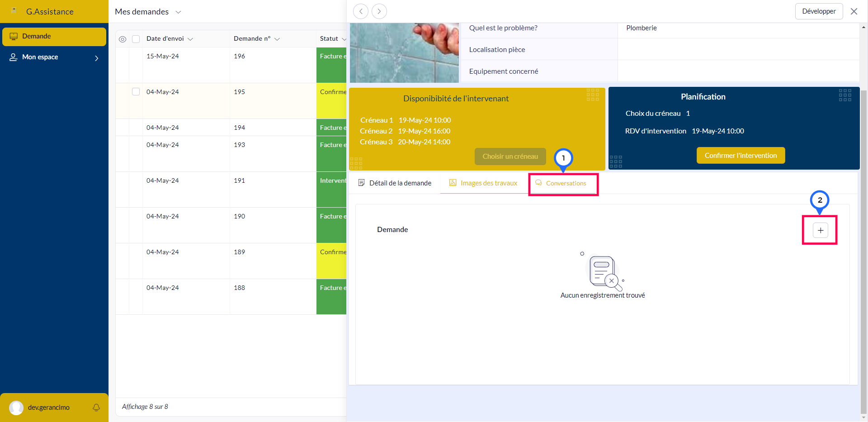
Task: Click the notification bell icon
Action: click(96, 407)
